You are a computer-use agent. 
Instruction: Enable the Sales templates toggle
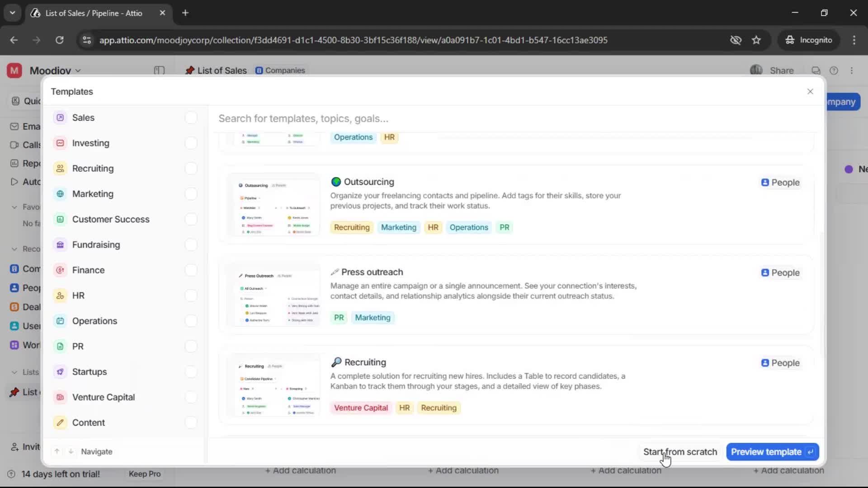191,117
